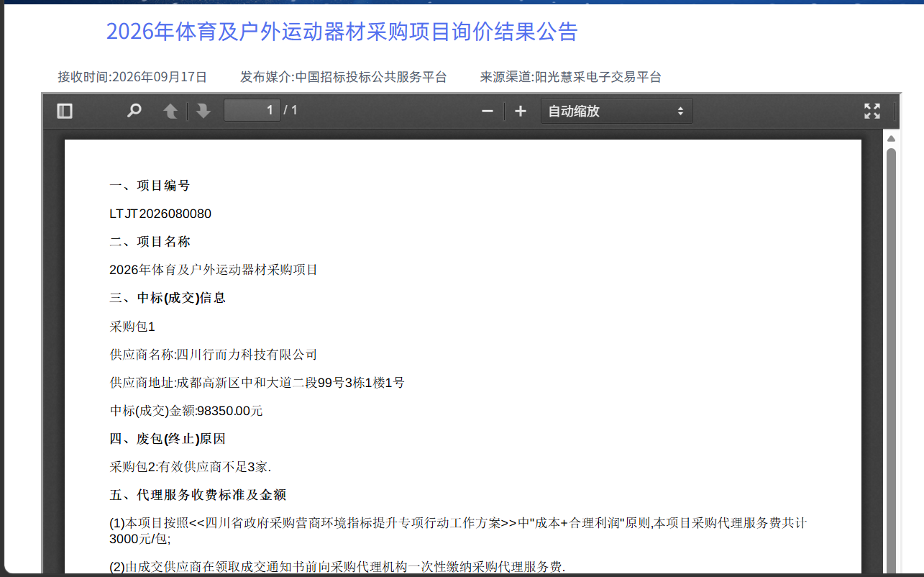Open the 自动缩放 zoom dropdown
This screenshot has height=577, width=924.
(x=617, y=111)
